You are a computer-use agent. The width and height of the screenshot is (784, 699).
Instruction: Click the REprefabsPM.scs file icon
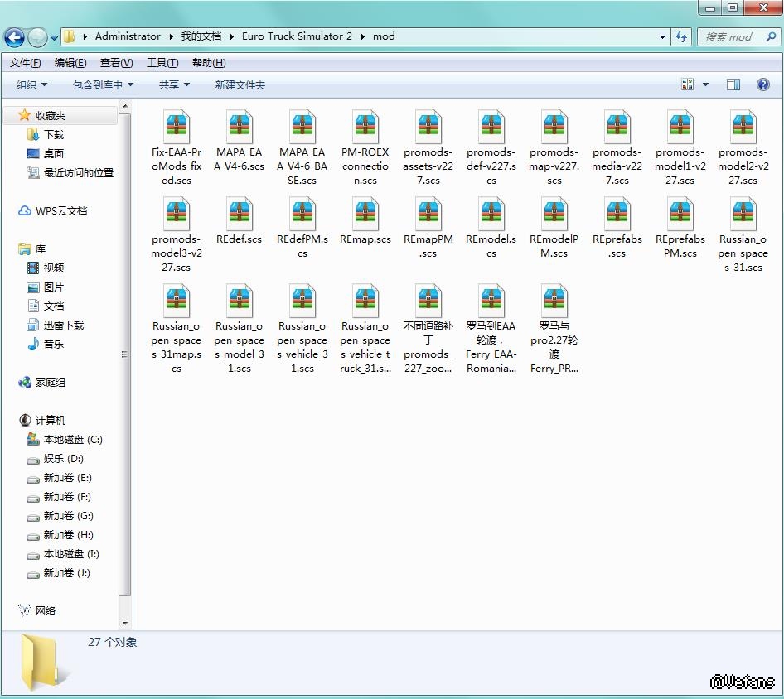tap(680, 215)
